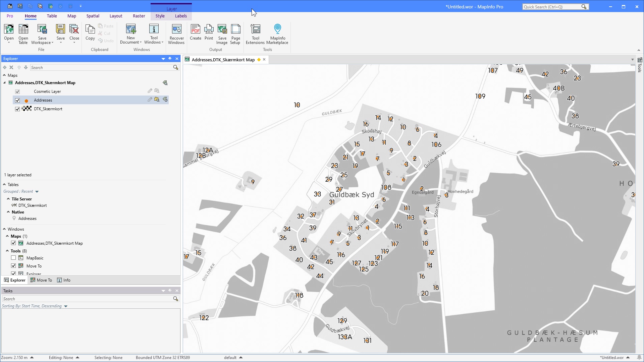
Task: Click the Quick Search magnifier icon
Action: click(584, 7)
